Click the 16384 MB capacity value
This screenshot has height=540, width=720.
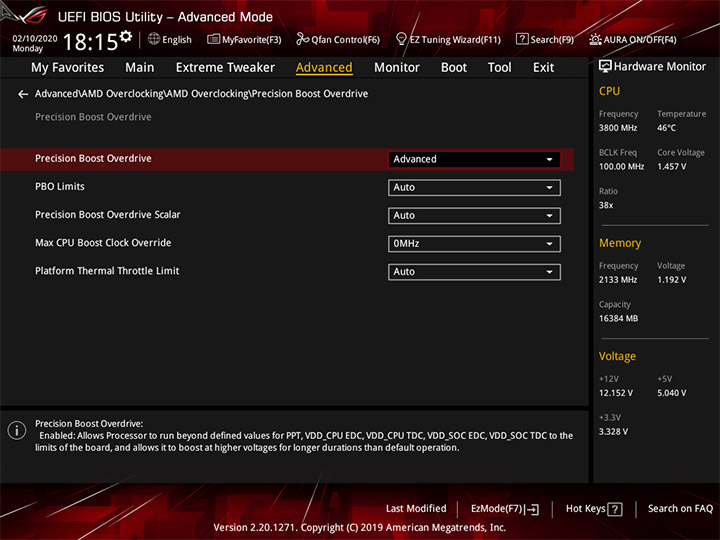[618, 318]
